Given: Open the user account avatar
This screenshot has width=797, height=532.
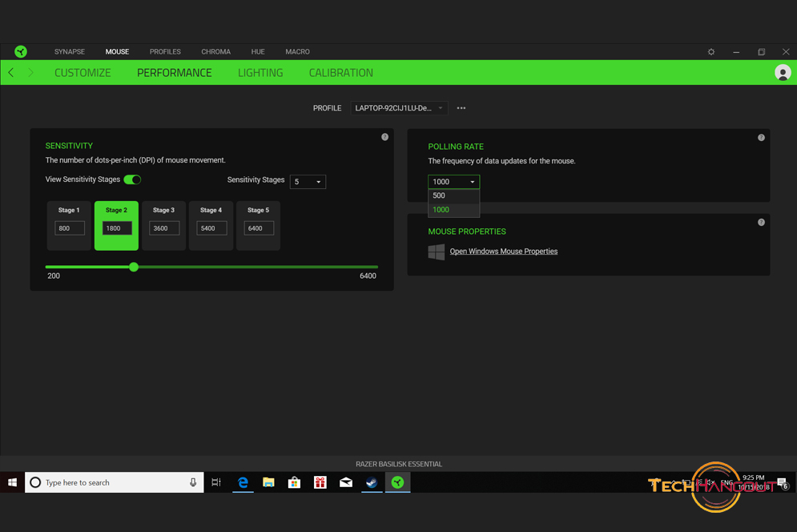Looking at the screenshot, I should (x=783, y=73).
